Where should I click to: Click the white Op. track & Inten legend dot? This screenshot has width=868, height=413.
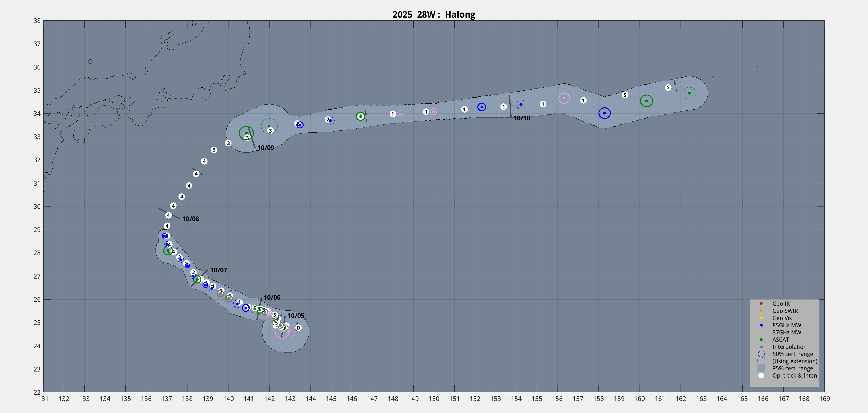pos(761,376)
